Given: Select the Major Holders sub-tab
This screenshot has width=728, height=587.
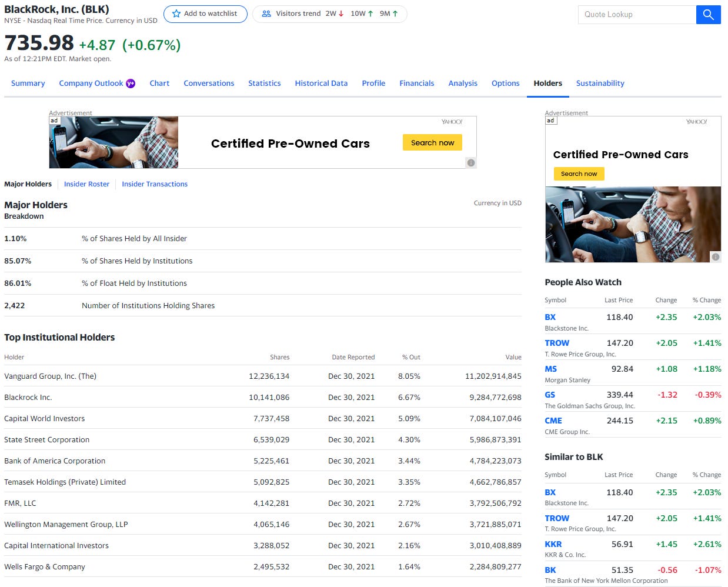Looking at the screenshot, I should [x=28, y=184].
